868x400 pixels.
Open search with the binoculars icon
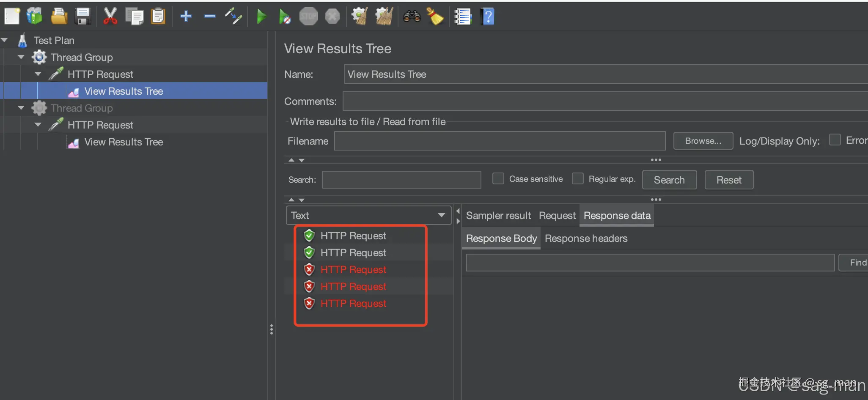tap(412, 16)
